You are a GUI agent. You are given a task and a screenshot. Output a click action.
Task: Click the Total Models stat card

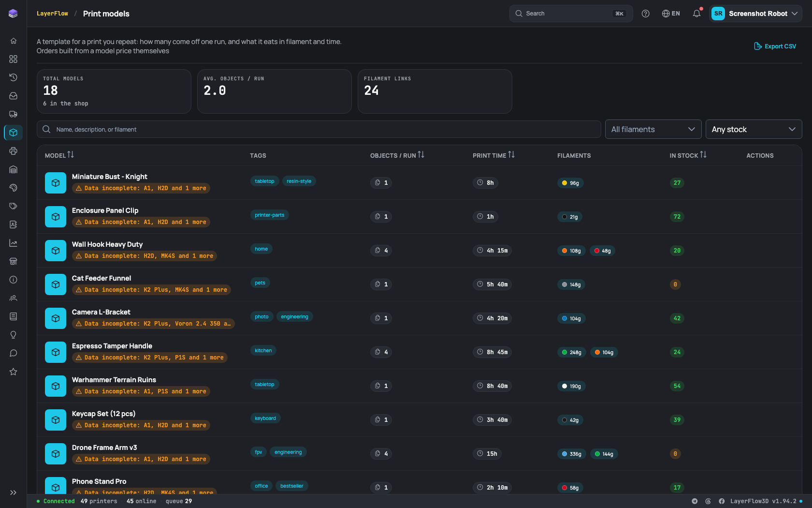tap(114, 91)
